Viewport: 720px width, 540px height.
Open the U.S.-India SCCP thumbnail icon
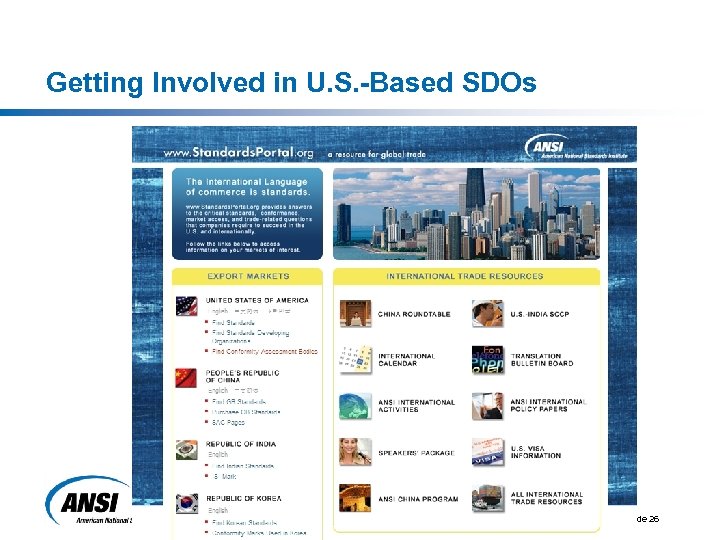coord(488,314)
